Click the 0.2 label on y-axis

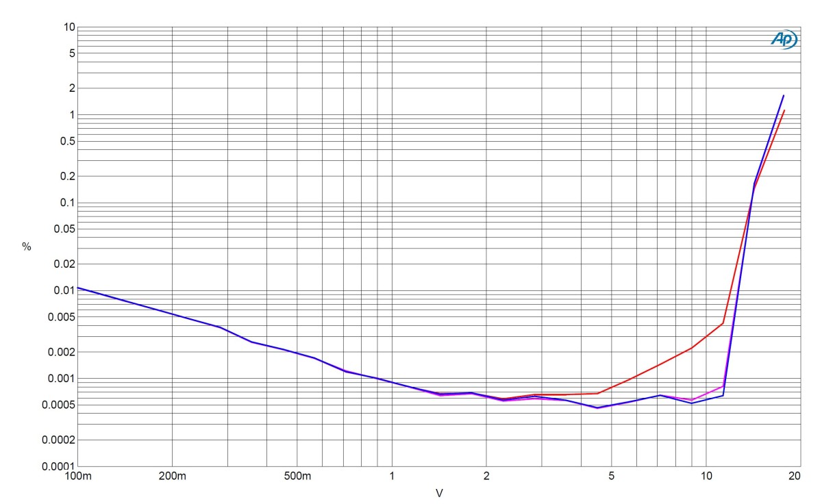pyautogui.click(x=66, y=176)
